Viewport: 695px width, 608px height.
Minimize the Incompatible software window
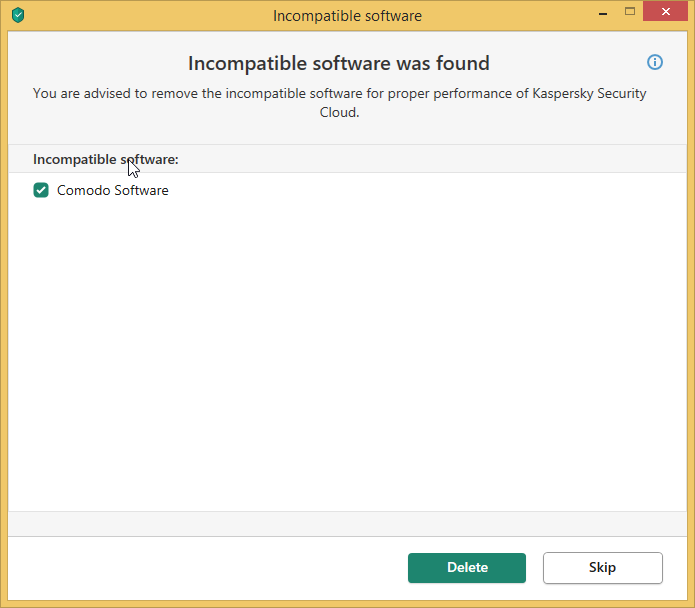pyautogui.click(x=603, y=12)
